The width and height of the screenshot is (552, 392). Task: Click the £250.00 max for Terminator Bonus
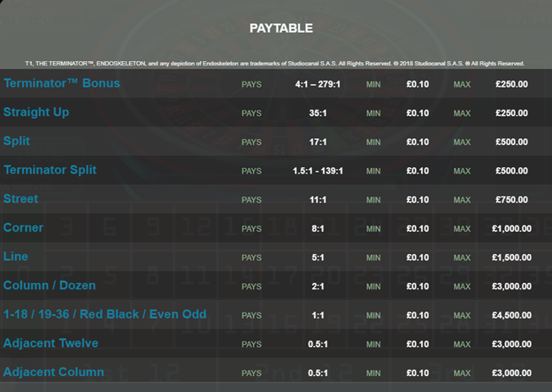[512, 84]
